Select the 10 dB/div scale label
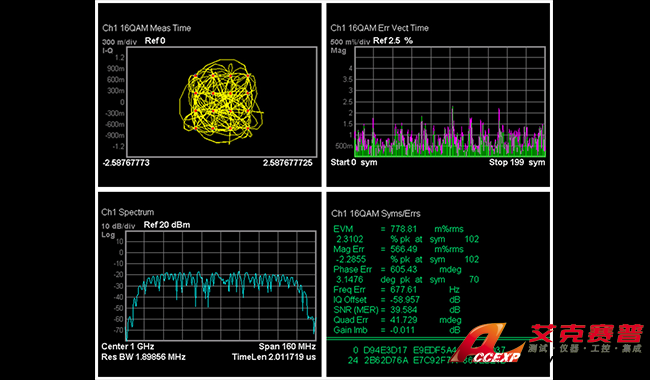Viewport: 650px width, 380px height. [x=119, y=226]
